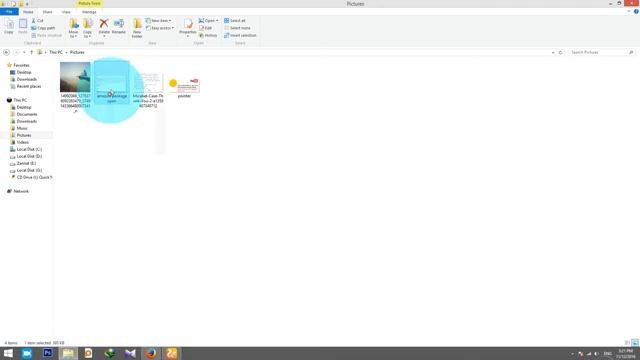Open Firefox from the taskbar

(151, 353)
